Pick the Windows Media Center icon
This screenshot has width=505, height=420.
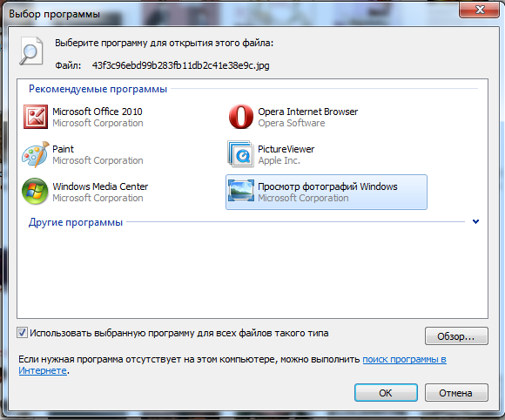(x=35, y=192)
